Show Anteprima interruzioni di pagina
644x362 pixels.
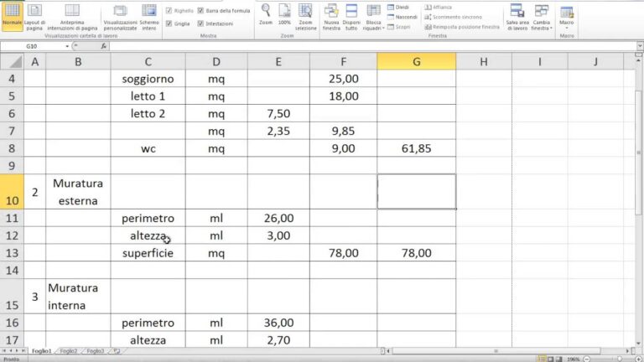72,17
